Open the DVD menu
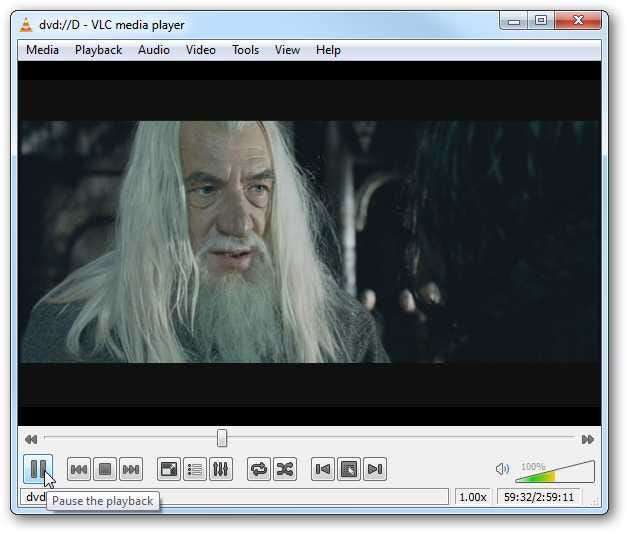 349,469
